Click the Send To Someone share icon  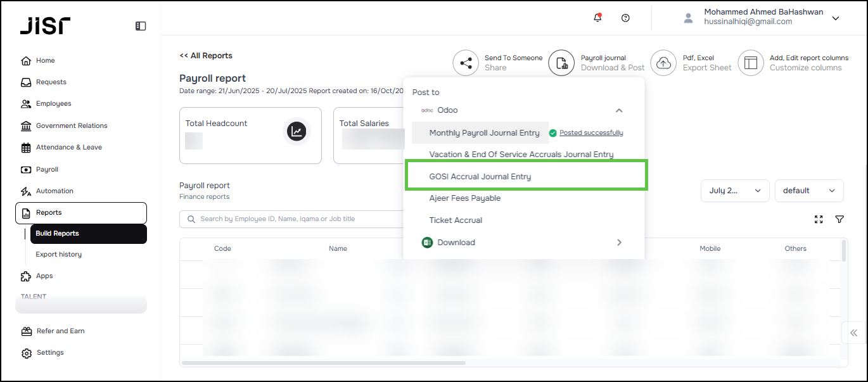tap(466, 63)
